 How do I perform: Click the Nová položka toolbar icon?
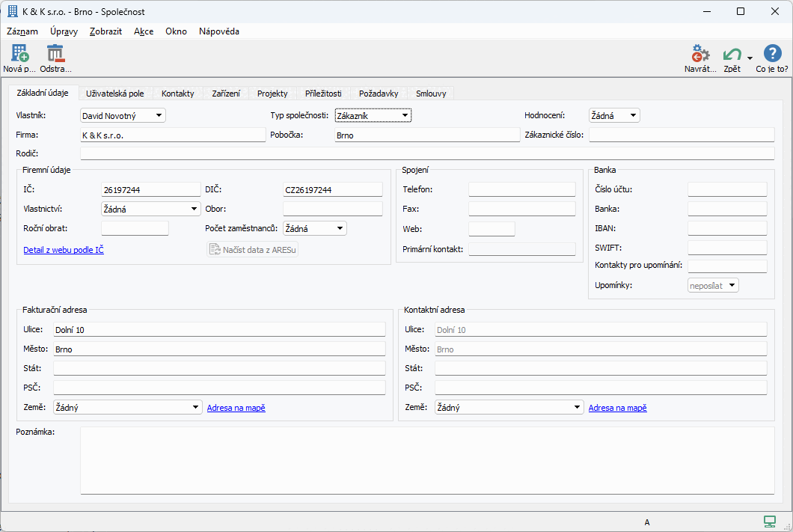19,54
